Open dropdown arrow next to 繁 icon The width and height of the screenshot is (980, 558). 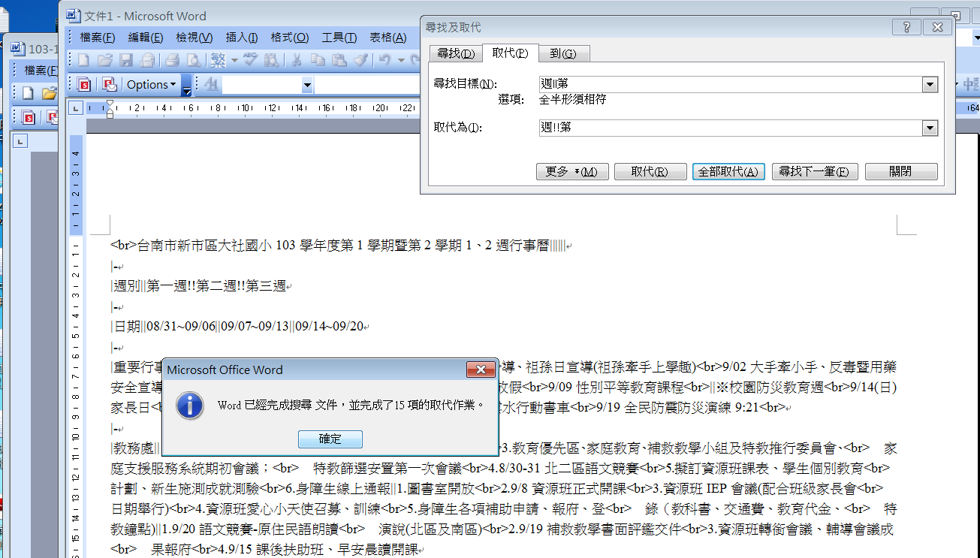click(x=234, y=60)
